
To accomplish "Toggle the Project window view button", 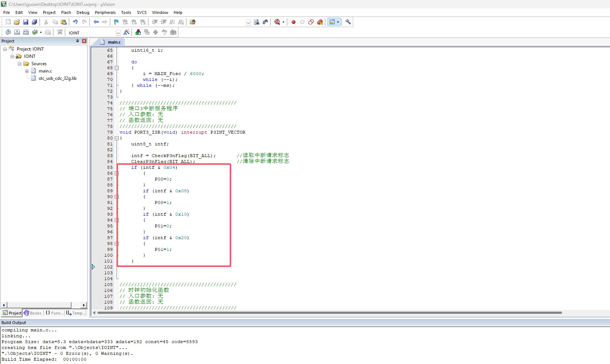I will click(x=332, y=22).
